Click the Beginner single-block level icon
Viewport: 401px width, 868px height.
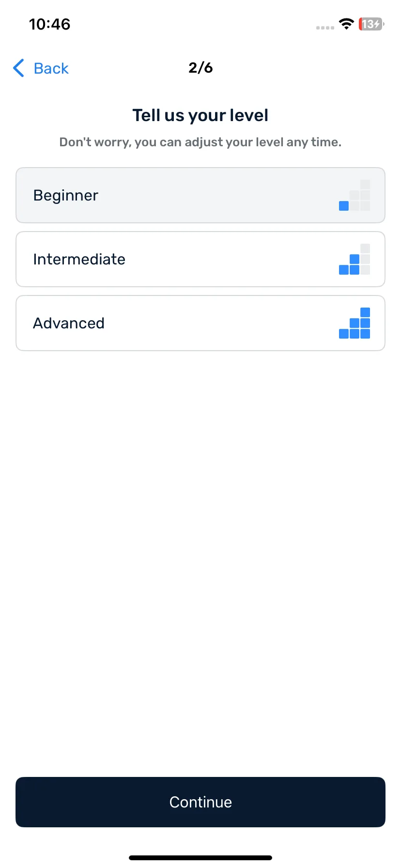pyautogui.click(x=355, y=195)
